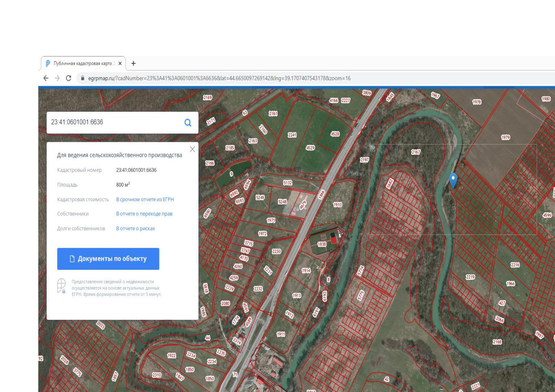Click parcel label 4529 on the map

(x=310, y=148)
